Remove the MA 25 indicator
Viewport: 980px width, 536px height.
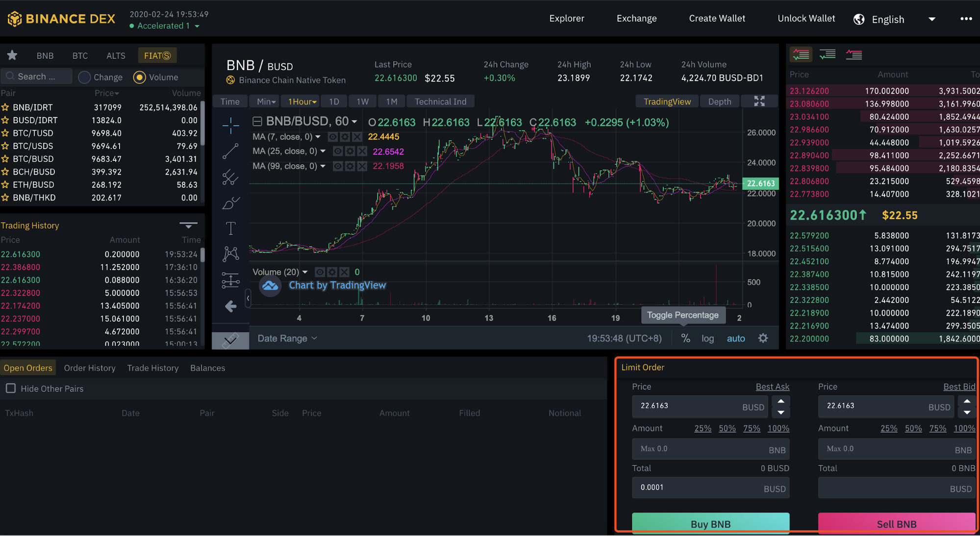(362, 152)
